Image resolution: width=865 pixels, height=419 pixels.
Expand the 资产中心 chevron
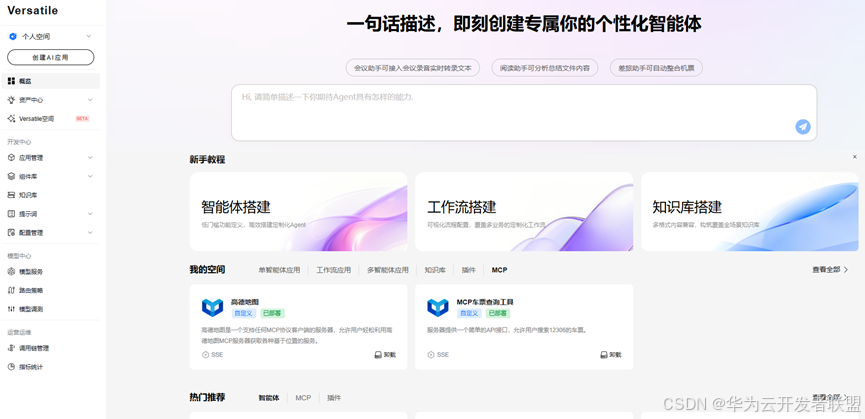(x=90, y=100)
